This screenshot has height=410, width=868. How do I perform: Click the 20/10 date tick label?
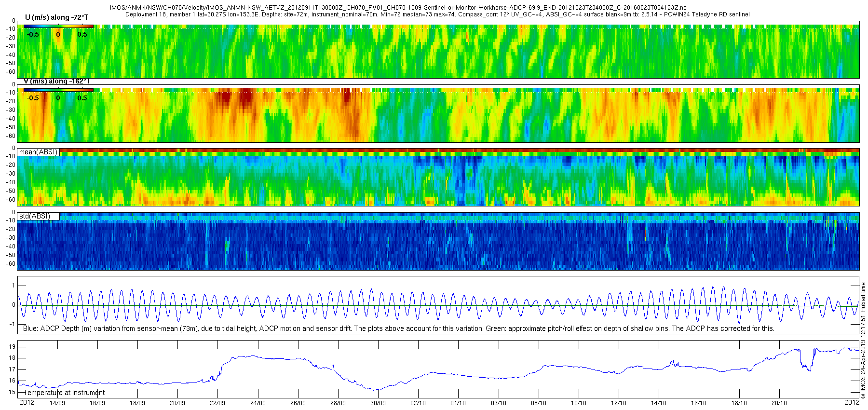[x=779, y=403]
